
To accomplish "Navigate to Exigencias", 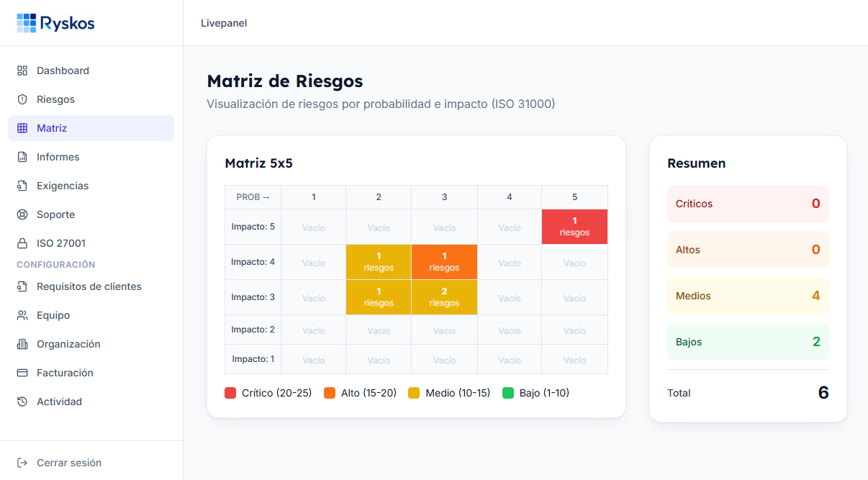I will coord(91,186).
